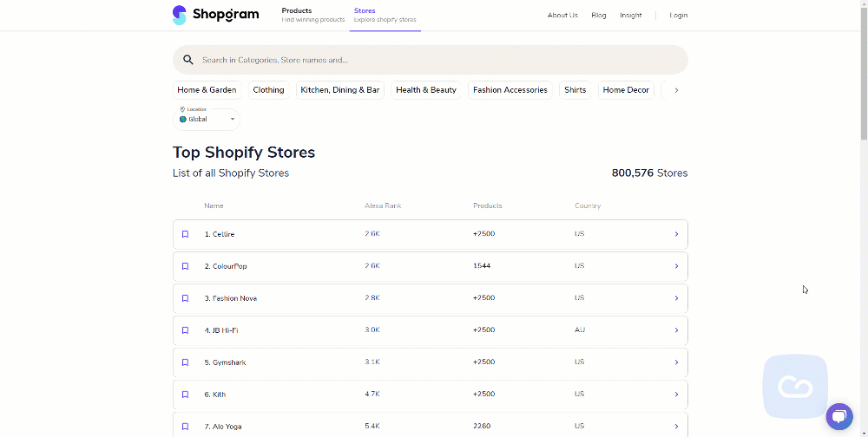
Task: Click the floating cloud widget icon
Action: [x=795, y=386]
